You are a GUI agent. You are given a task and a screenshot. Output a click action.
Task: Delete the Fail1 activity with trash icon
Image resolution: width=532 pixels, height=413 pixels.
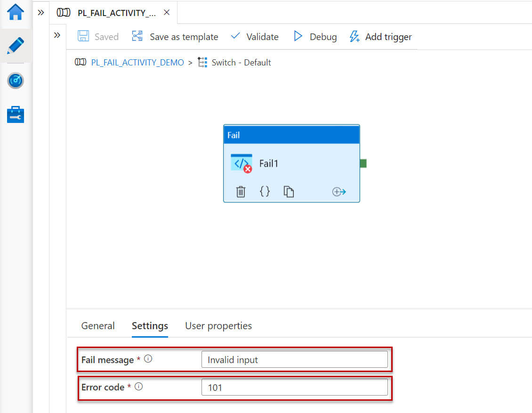tap(241, 192)
